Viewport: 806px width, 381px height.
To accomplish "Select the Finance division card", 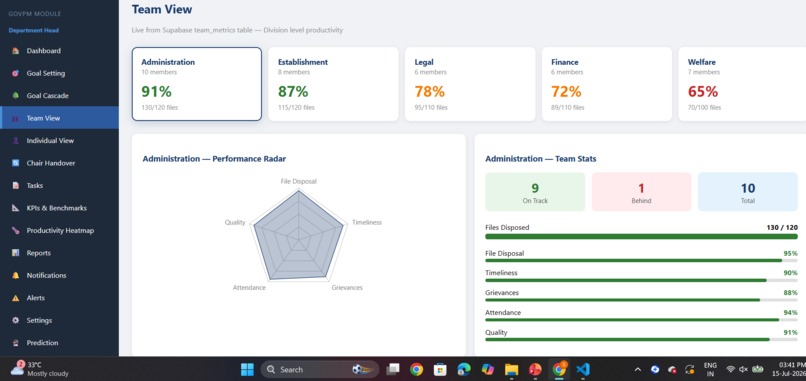I will point(607,84).
